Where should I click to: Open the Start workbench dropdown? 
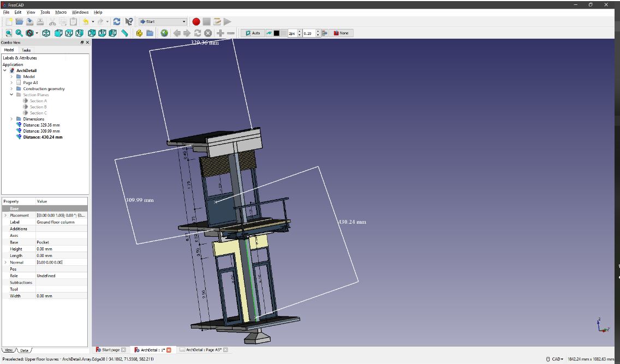pos(163,22)
